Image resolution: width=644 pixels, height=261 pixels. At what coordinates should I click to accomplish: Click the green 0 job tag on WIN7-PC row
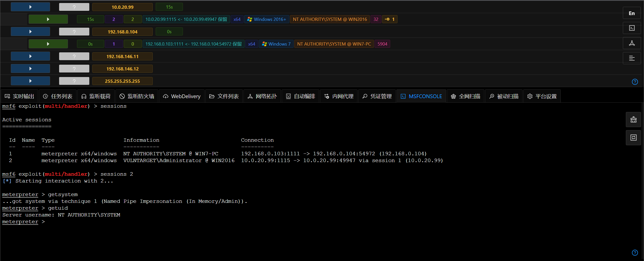tap(133, 44)
